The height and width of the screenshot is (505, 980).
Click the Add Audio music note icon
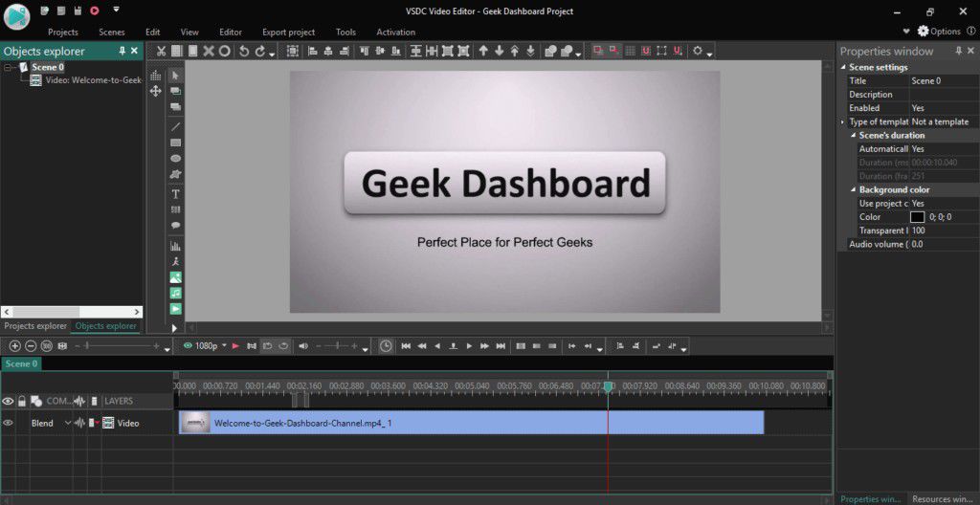click(x=176, y=293)
